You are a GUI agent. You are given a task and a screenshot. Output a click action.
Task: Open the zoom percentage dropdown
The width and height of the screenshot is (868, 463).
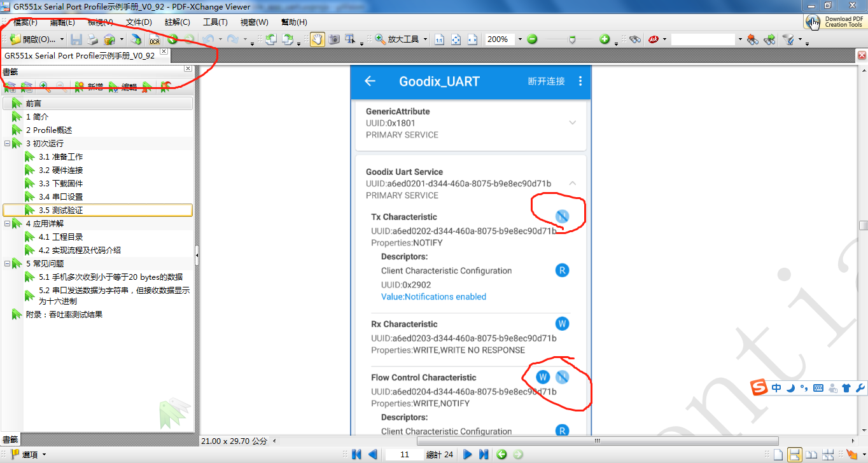pos(520,39)
